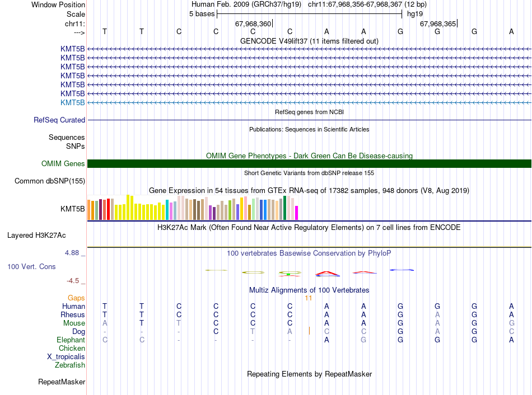Open GENCODE V49lift37 track title
Viewport: 532px width, 395px height.
(x=309, y=41)
